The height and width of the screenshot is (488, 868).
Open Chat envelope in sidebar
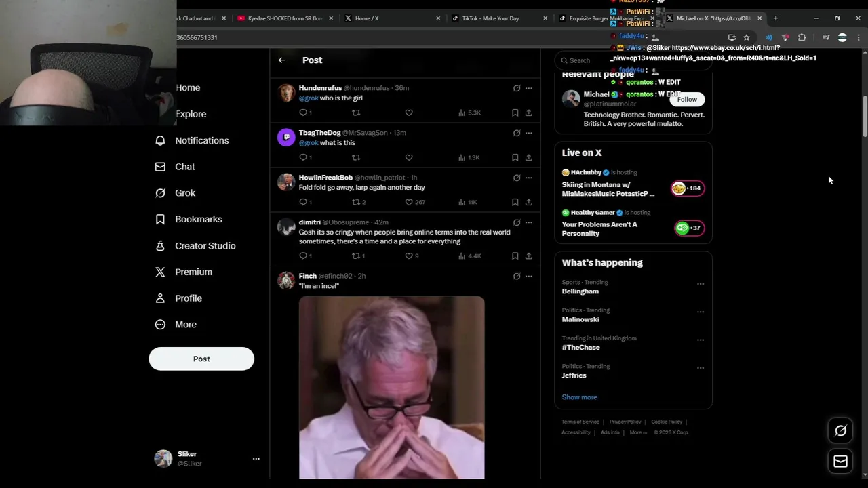(x=160, y=167)
